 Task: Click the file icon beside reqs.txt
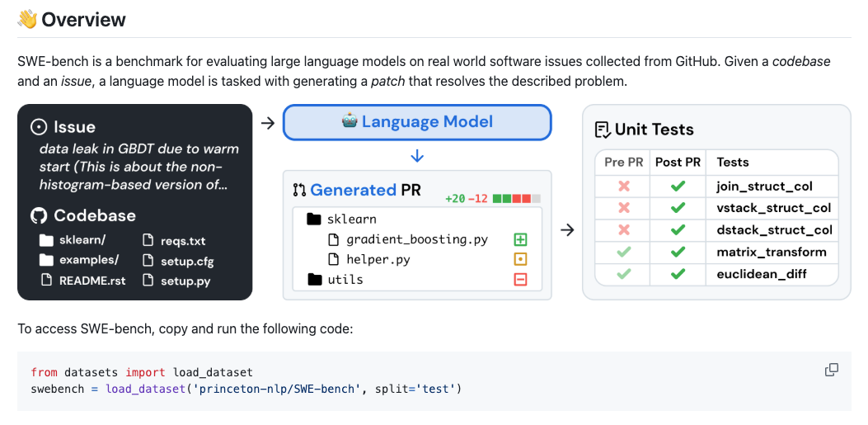coord(148,240)
